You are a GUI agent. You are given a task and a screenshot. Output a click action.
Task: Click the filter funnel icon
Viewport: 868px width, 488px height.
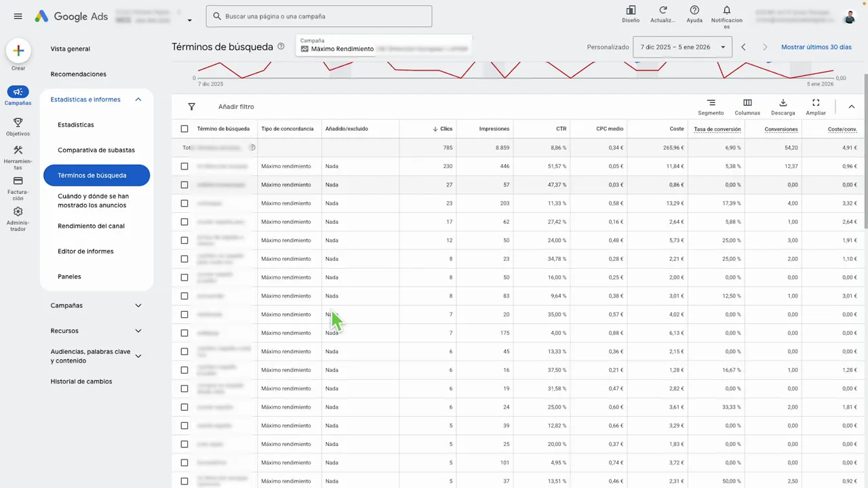[x=191, y=106]
